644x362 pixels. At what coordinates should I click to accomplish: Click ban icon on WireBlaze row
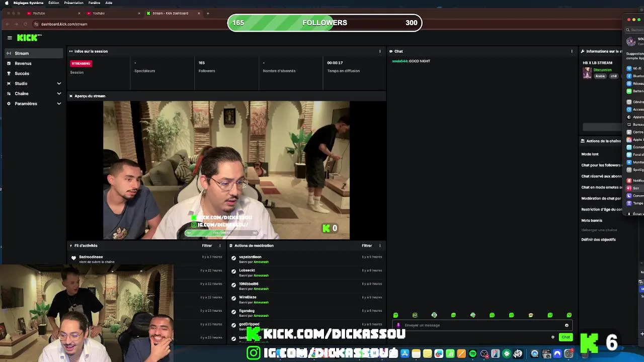[233, 299]
